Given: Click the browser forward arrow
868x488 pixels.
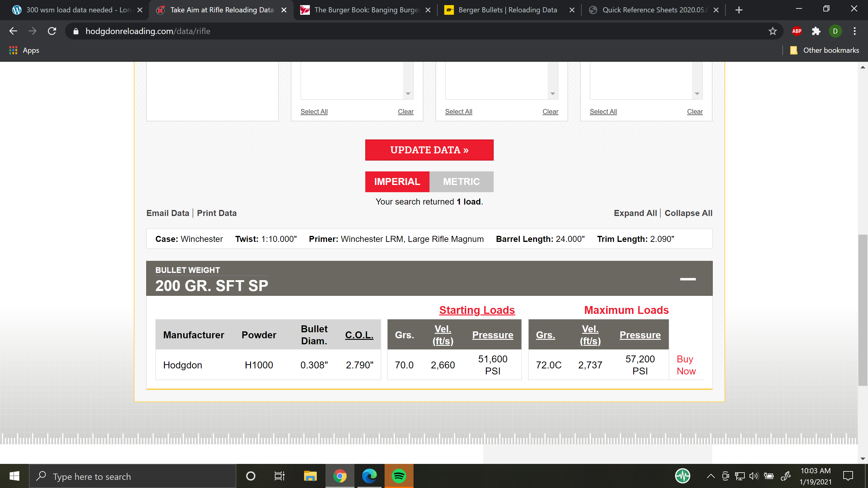Looking at the screenshot, I should click(32, 31).
